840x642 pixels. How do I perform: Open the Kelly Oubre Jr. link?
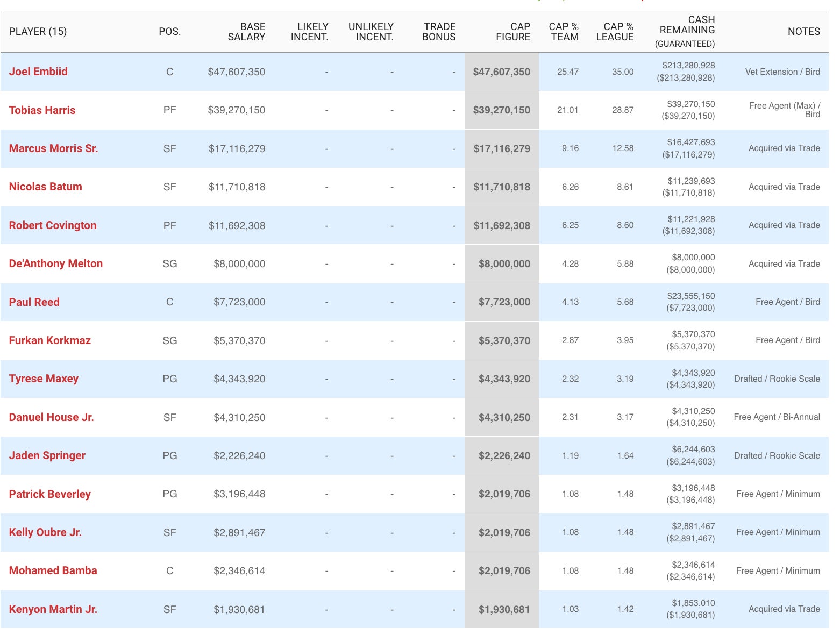click(x=45, y=532)
